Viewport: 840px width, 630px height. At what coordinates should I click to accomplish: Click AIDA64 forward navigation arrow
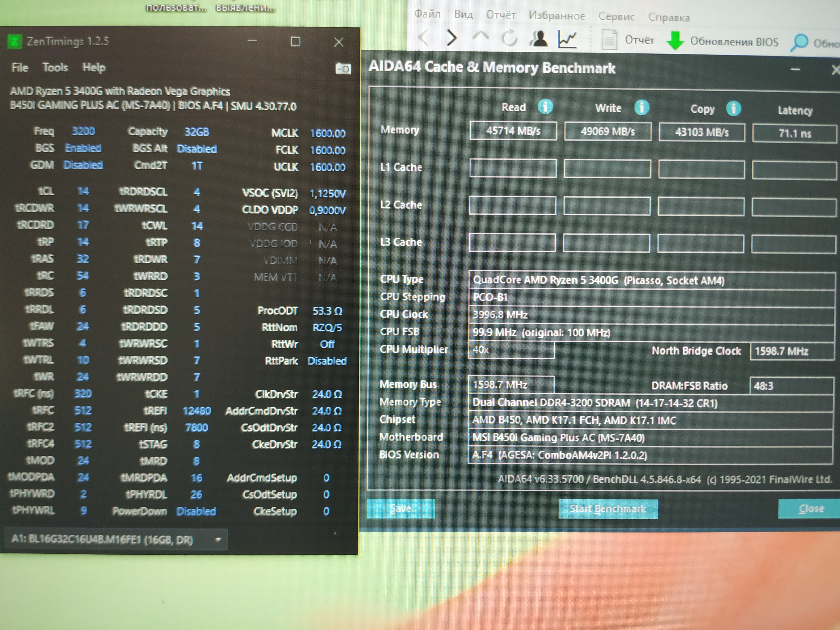click(x=451, y=38)
